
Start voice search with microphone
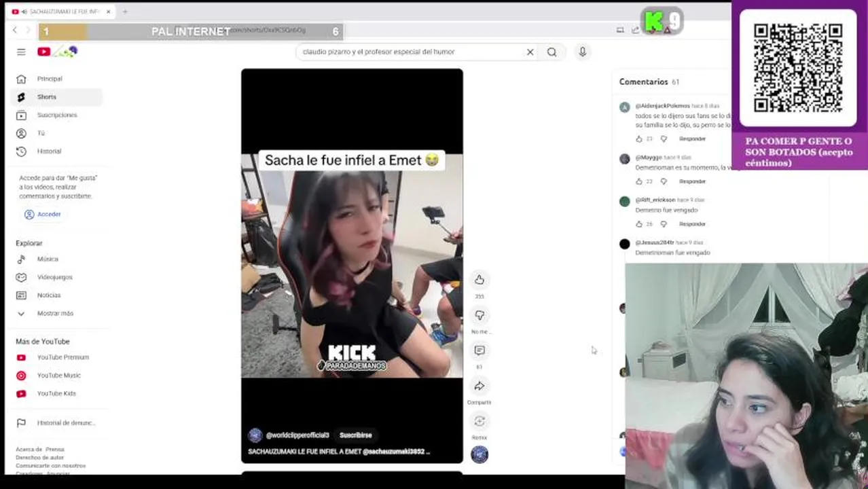pos(582,52)
